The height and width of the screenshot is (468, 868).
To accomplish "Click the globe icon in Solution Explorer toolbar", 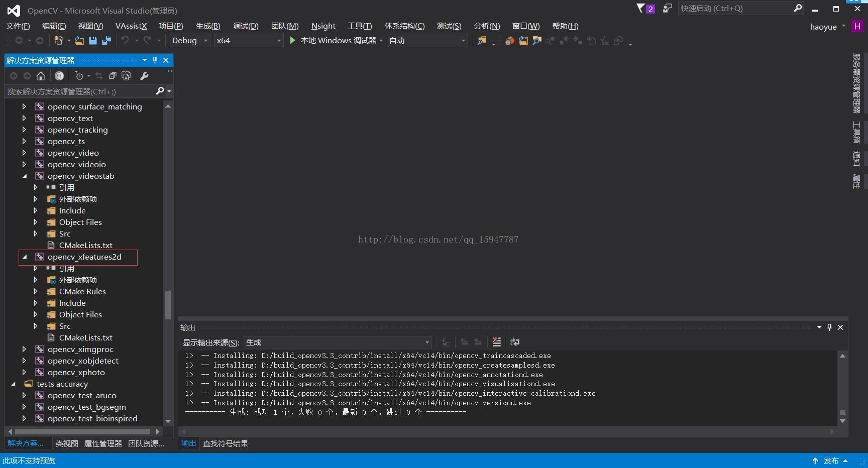I will (59, 76).
